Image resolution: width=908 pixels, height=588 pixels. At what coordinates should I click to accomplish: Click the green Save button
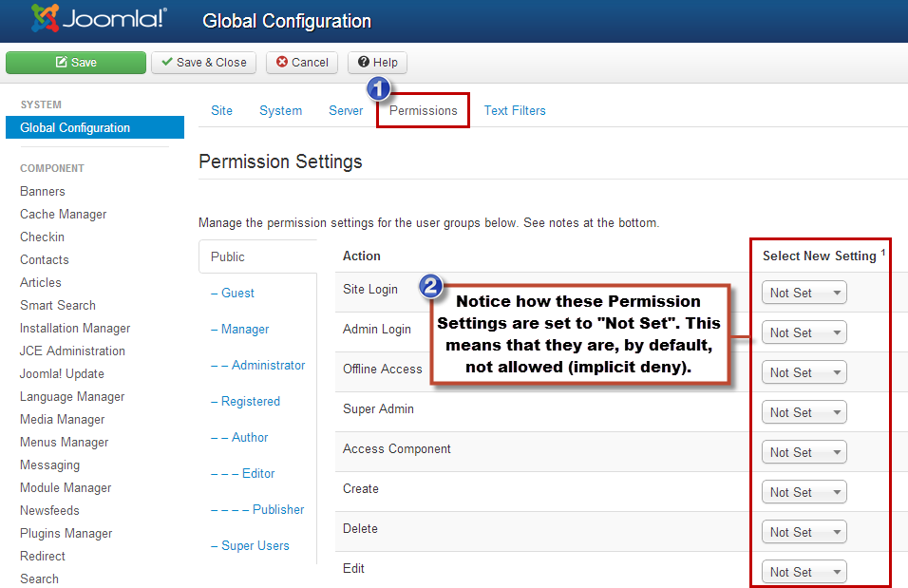76,63
